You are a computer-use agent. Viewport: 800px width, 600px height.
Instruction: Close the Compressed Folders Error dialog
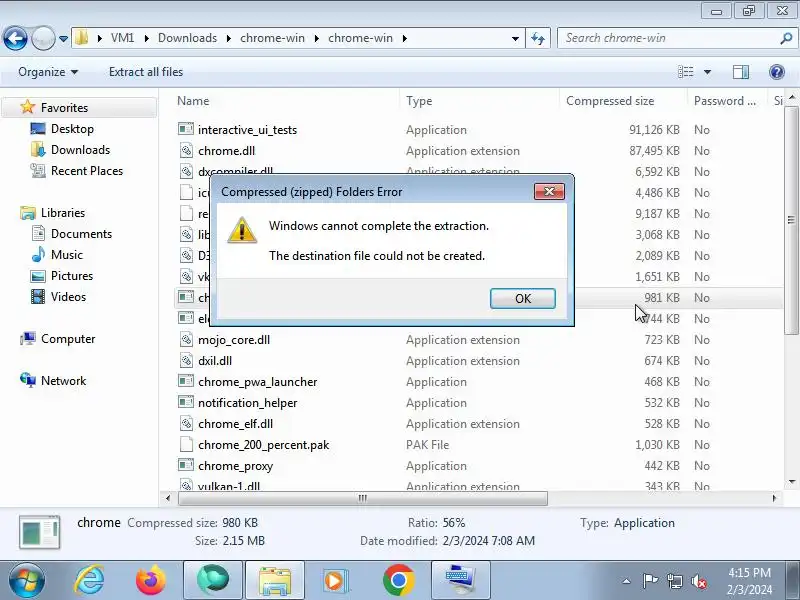point(549,191)
